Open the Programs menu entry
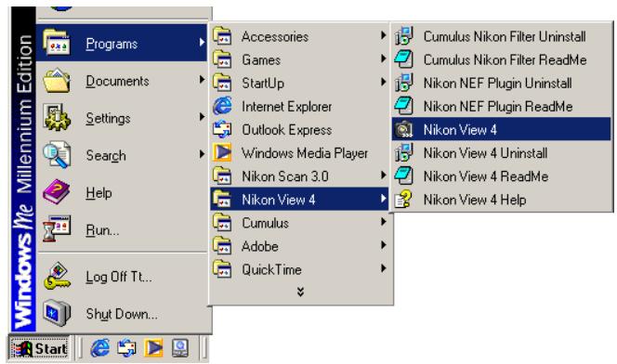617x364 pixels. coord(122,43)
